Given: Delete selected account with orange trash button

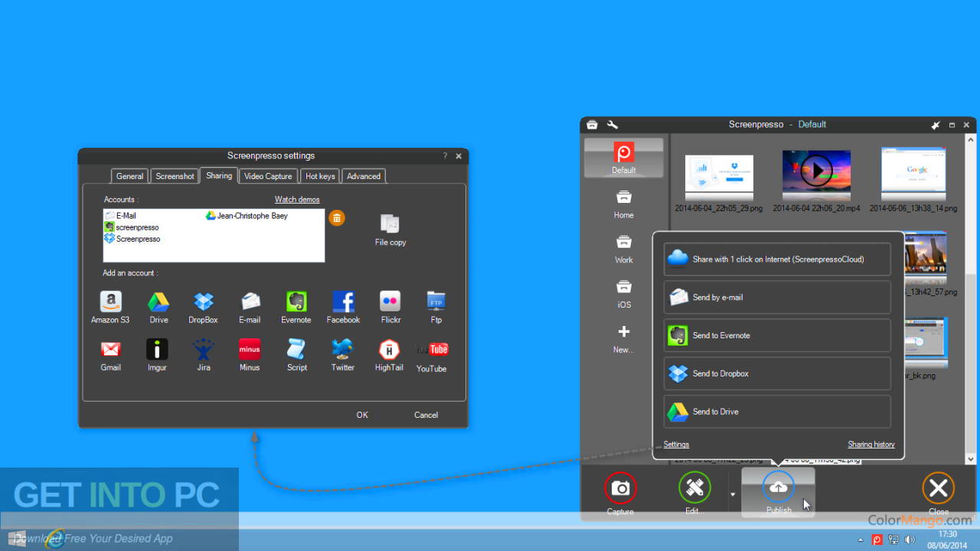Looking at the screenshot, I should 337,218.
